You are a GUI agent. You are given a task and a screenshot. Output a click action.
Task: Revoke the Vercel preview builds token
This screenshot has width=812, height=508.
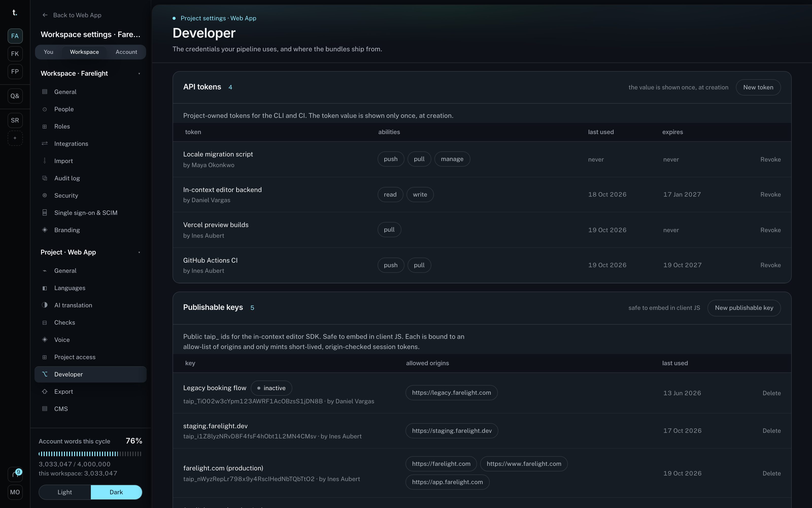[770, 230]
